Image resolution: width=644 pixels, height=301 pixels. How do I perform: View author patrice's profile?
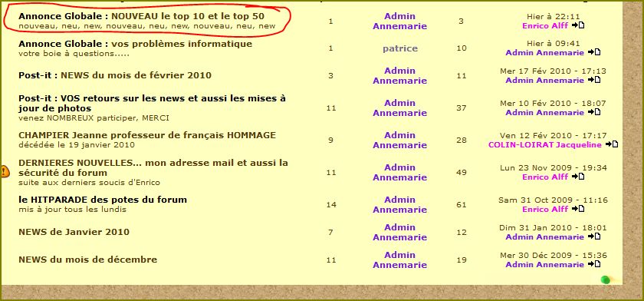400,48
